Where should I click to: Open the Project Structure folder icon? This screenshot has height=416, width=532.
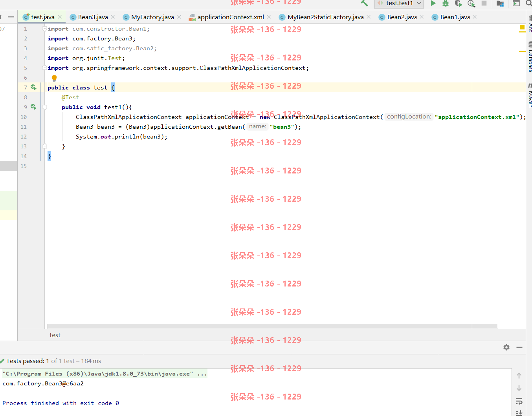click(500, 3)
